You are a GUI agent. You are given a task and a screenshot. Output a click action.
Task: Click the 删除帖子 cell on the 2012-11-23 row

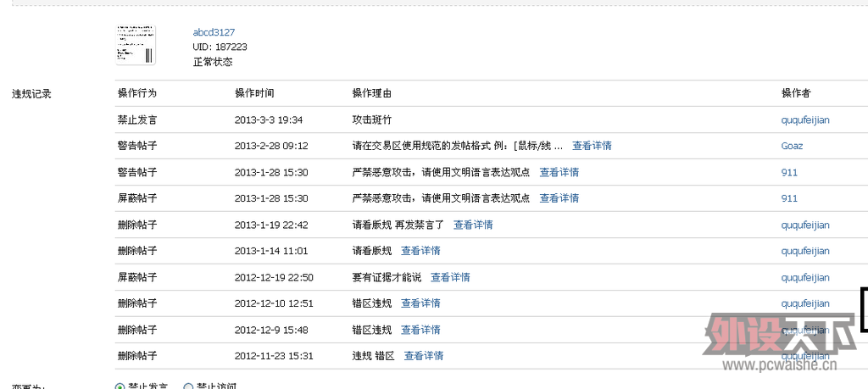pos(137,356)
